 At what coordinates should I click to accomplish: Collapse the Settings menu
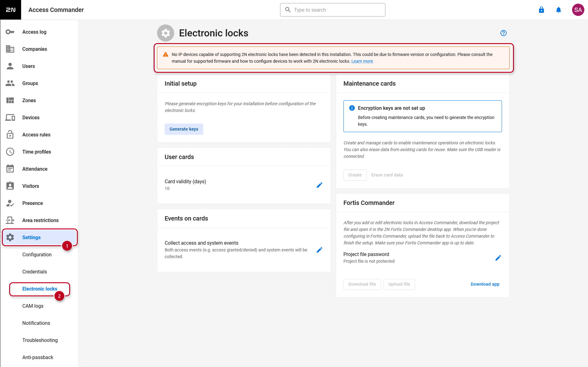[39, 237]
